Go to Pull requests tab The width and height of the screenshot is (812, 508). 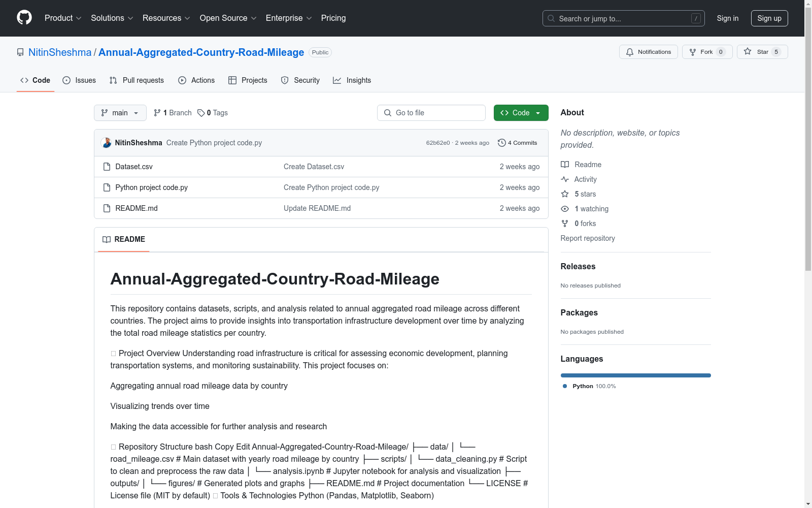coord(137,80)
